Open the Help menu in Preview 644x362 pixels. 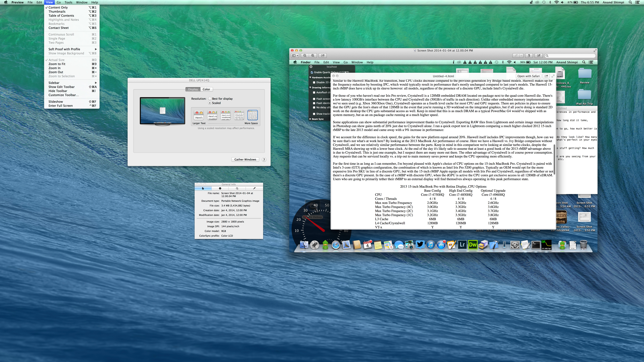coord(95,2)
